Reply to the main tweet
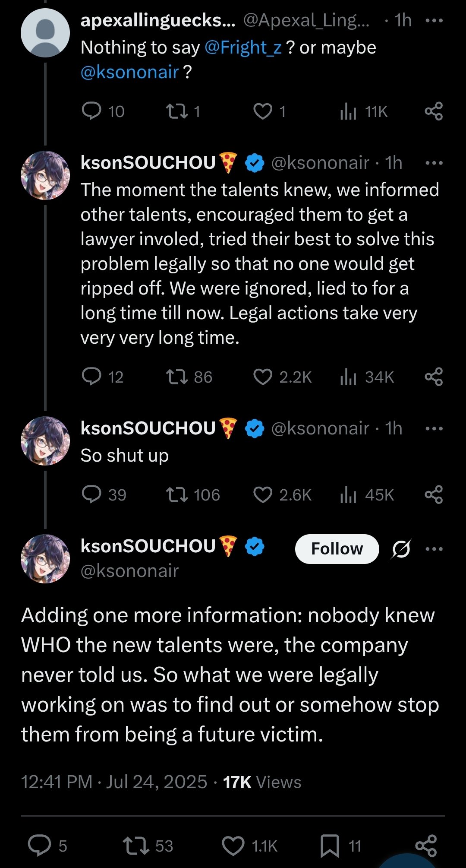Screen dimensions: 466x868 (x=39, y=846)
